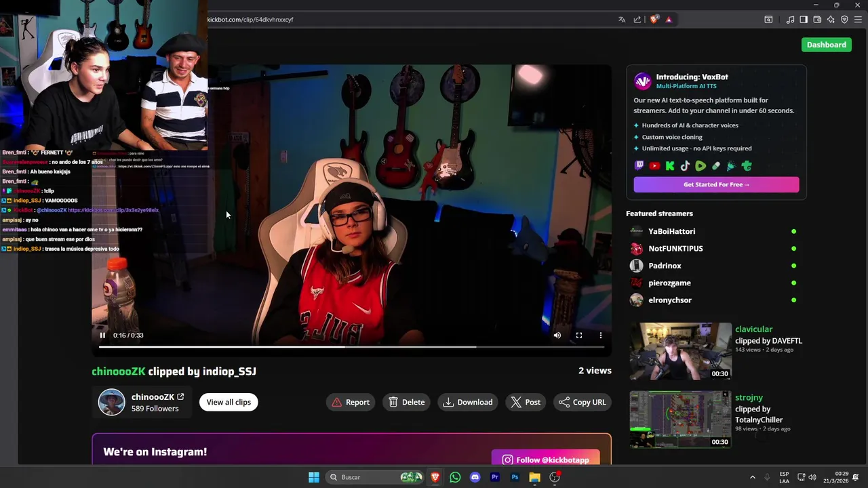The height and width of the screenshot is (488, 868).
Task: Toggle the browser sidebar panel icon
Action: coord(804,20)
